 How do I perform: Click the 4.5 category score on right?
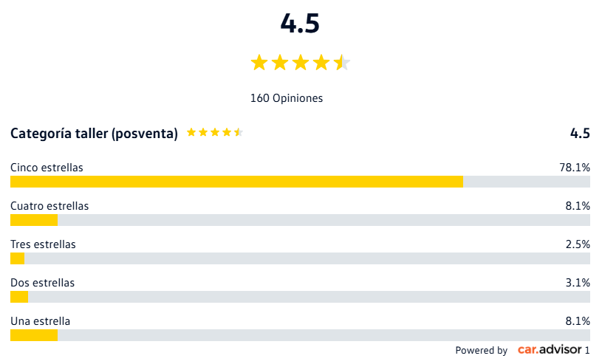pyautogui.click(x=580, y=134)
